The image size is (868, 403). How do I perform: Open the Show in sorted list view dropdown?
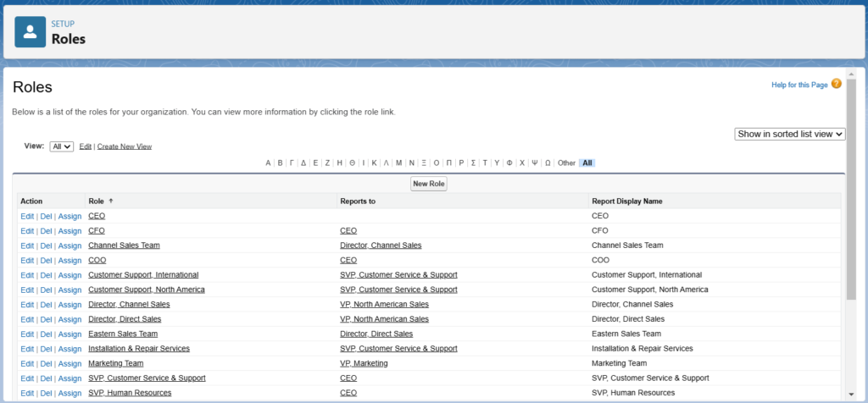pos(790,134)
